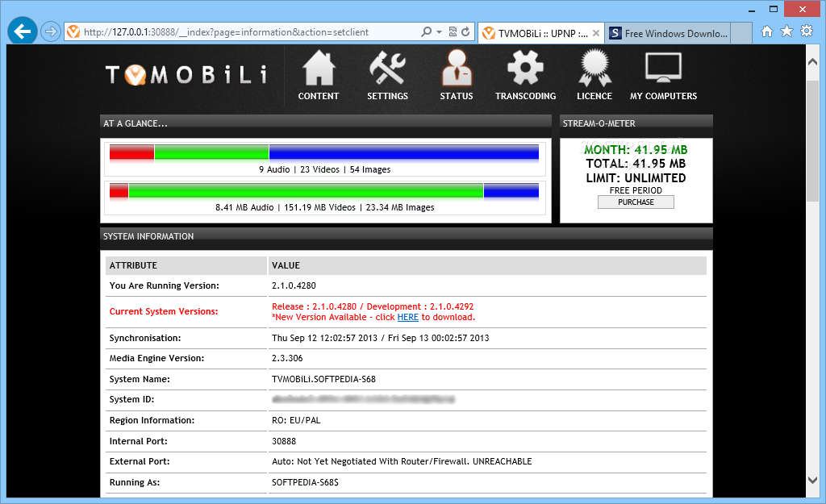
Task: Click the TRANSCODING menu label
Action: (525, 96)
